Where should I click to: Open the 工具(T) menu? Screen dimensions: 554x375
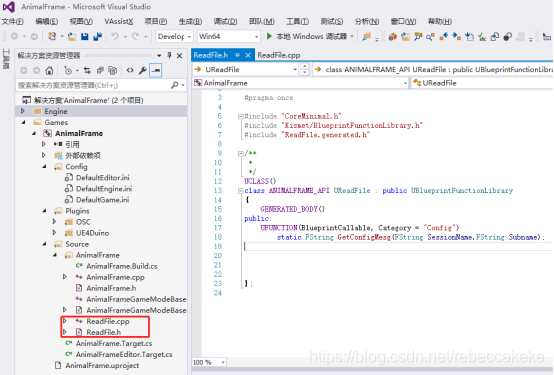coord(297,22)
